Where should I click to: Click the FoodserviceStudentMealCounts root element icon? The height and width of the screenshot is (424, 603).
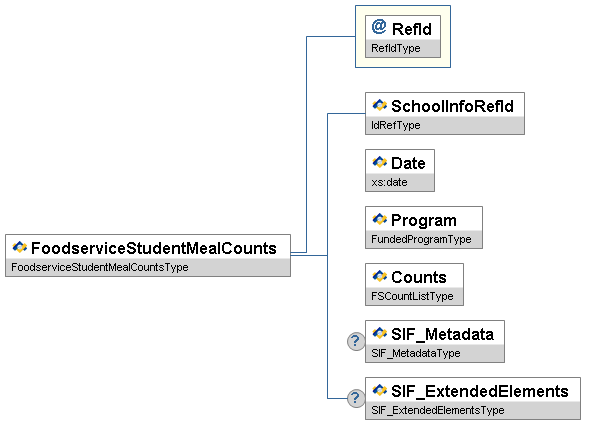pyautogui.click(x=20, y=247)
